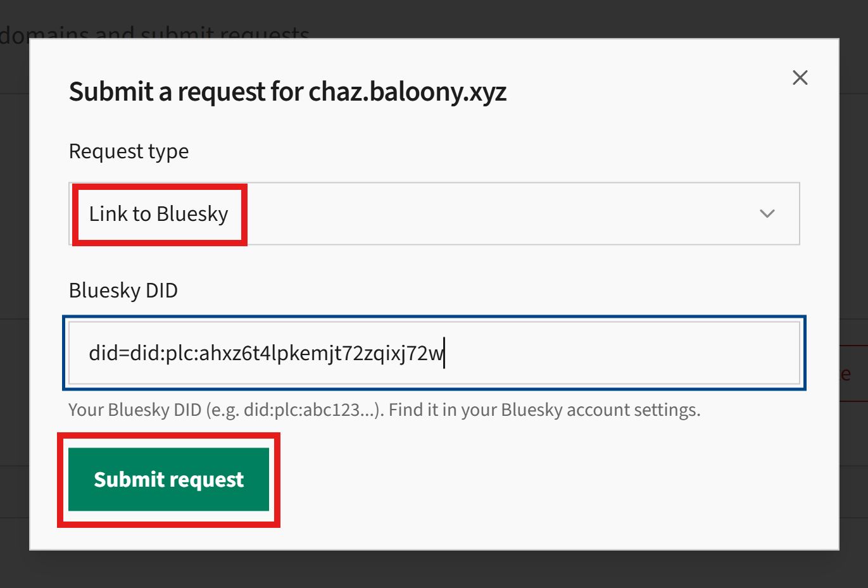The image size is (868, 588).
Task: Click the Submit a request dialog title
Action: (x=287, y=91)
